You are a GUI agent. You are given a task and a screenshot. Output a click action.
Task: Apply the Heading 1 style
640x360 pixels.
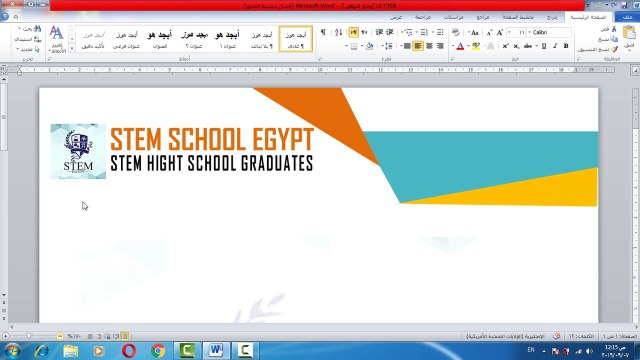click(227, 39)
